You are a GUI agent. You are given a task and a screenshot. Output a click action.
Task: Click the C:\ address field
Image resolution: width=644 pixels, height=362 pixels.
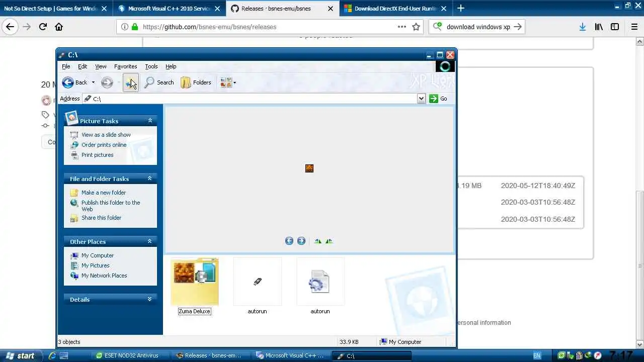pyautogui.click(x=251, y=99)
